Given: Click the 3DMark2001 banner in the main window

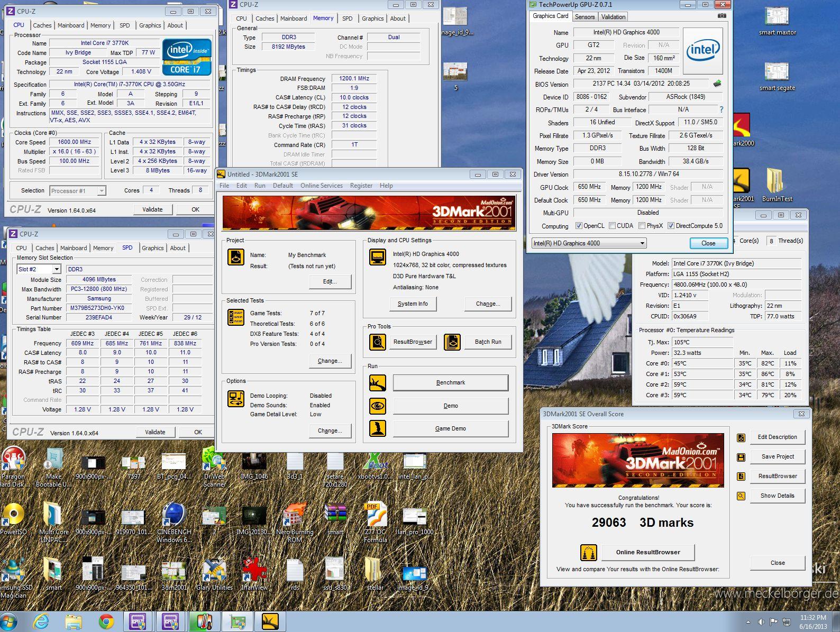Looking at the screenshot, I should (369, 213).
